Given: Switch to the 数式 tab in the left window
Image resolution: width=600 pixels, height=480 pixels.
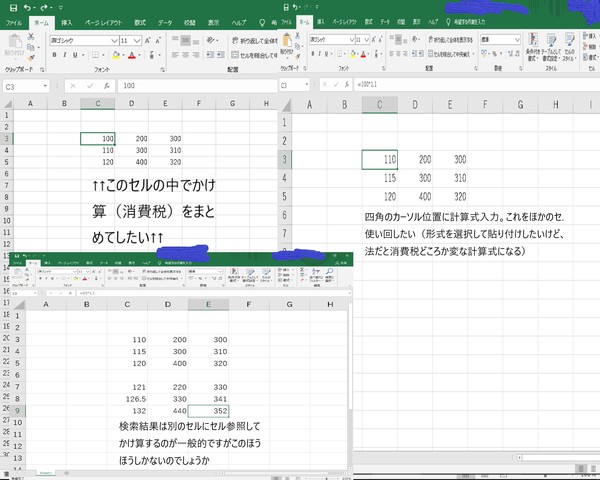Looking at the screenshot, I should 140,21.
